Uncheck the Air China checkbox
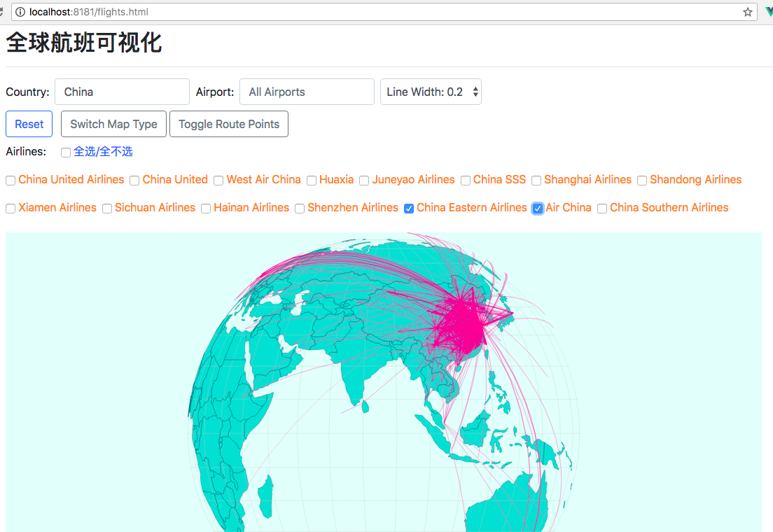773x532 pixels. tap(538, 209)
